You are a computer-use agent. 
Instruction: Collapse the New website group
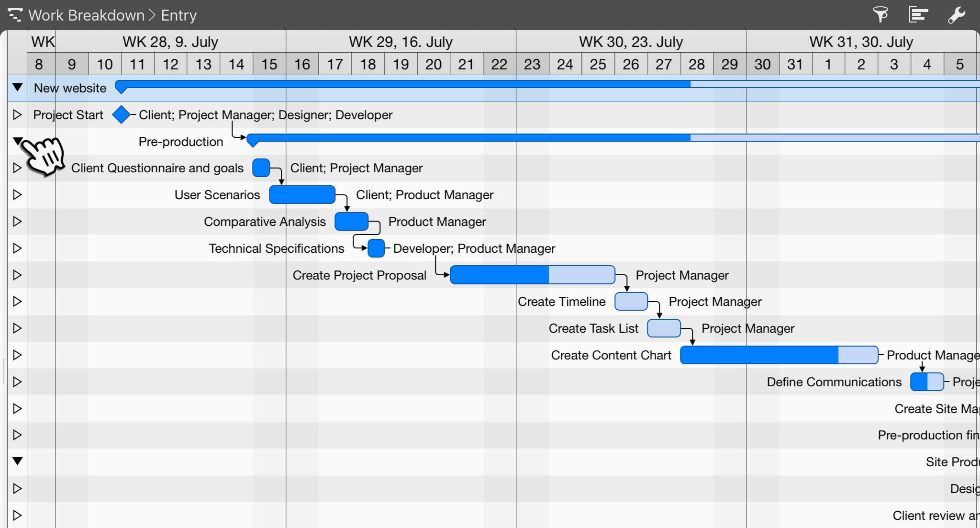coord(17,88)
